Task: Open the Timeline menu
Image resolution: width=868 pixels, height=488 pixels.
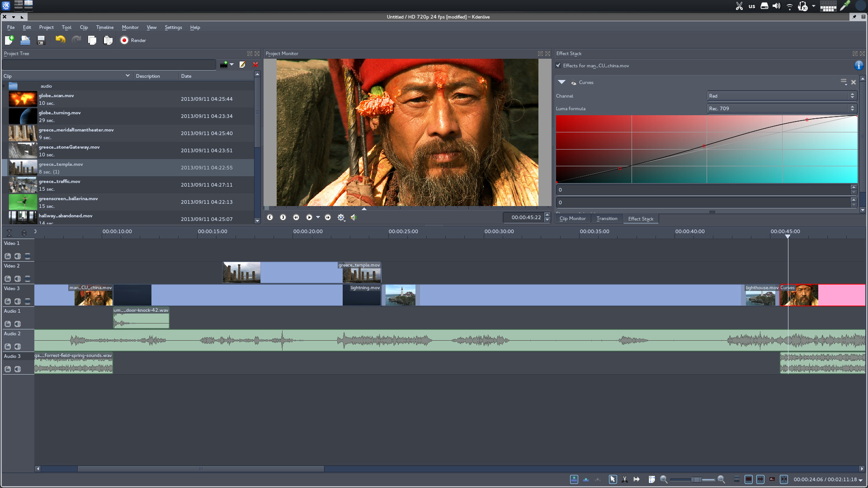Action: [104, 28]
